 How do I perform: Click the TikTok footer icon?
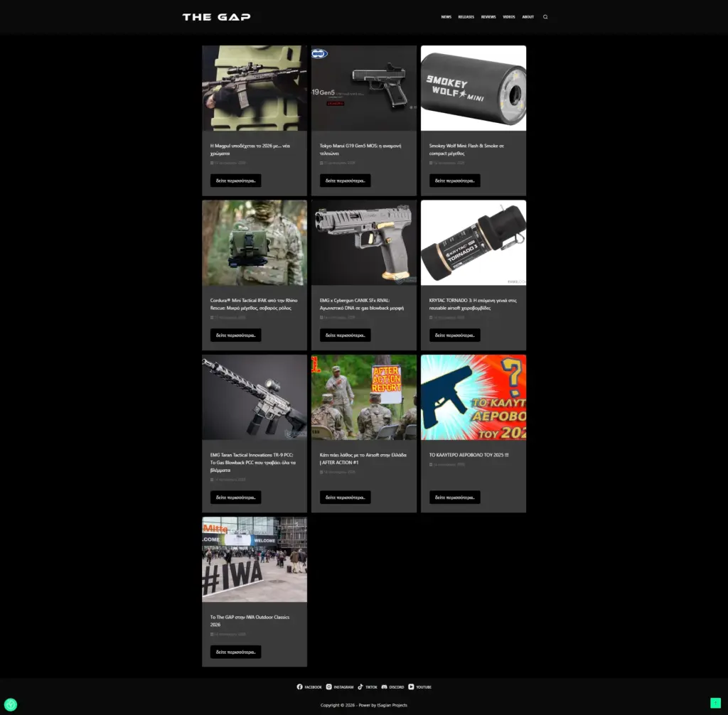(x=360, y=687)
